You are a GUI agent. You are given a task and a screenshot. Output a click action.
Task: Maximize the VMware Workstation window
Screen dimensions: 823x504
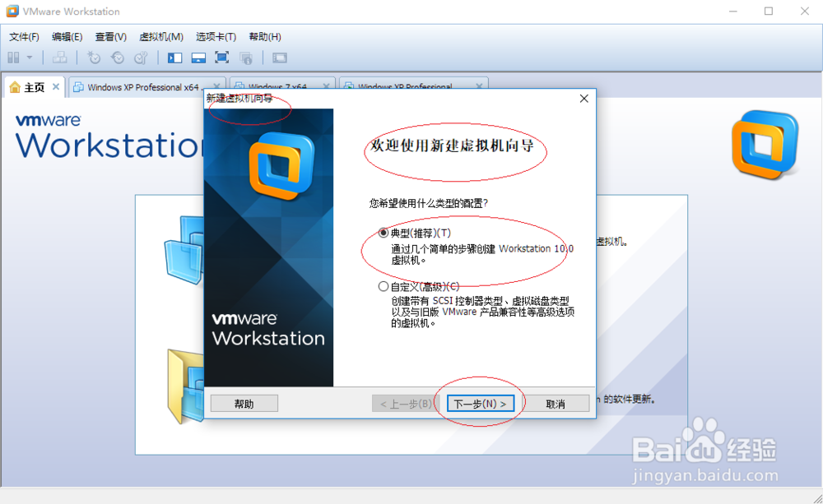769,11
